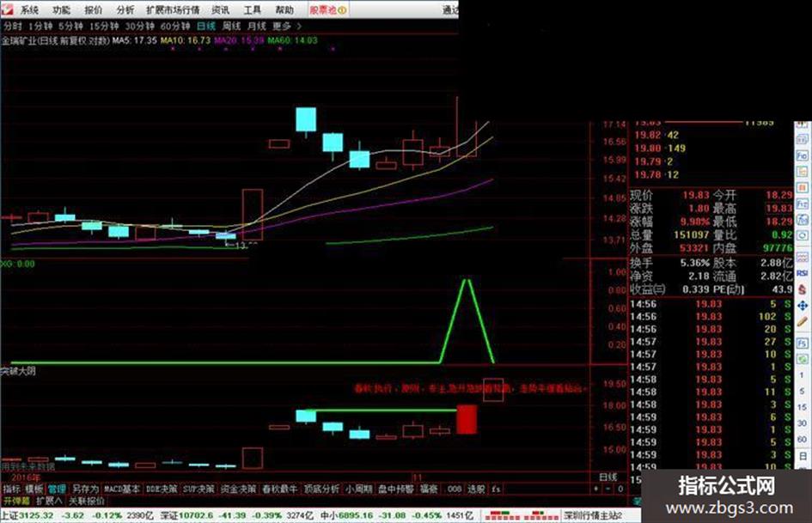Apply the 顶底分析 indicator template
This screenshot has width=812, height=523.
click(321, 489)
